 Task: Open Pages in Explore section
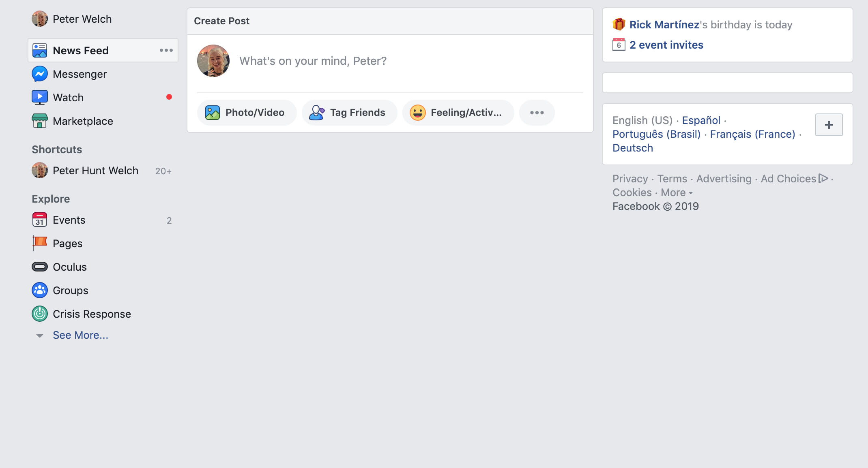pyautogui.click(x=67, y=244)
